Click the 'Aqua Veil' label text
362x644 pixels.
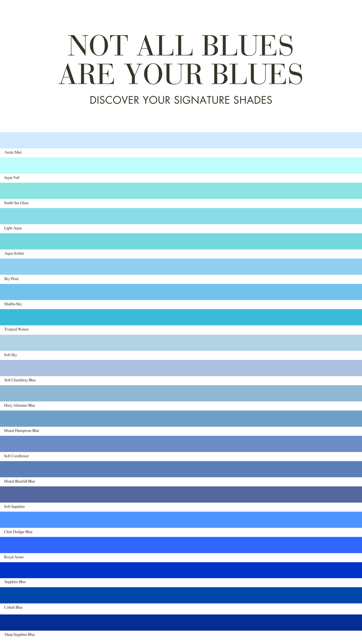pyautogui.click(x=11, y=178)
